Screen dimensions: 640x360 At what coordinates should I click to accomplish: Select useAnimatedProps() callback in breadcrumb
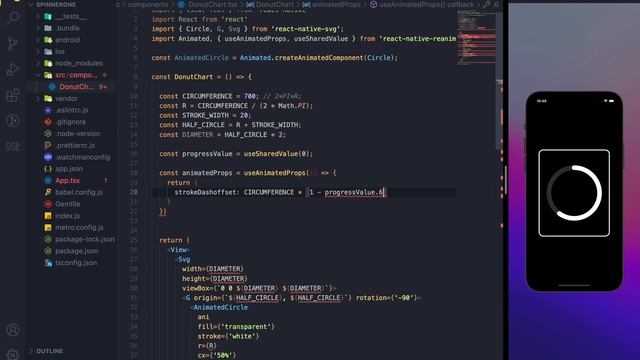click(427, 4)
